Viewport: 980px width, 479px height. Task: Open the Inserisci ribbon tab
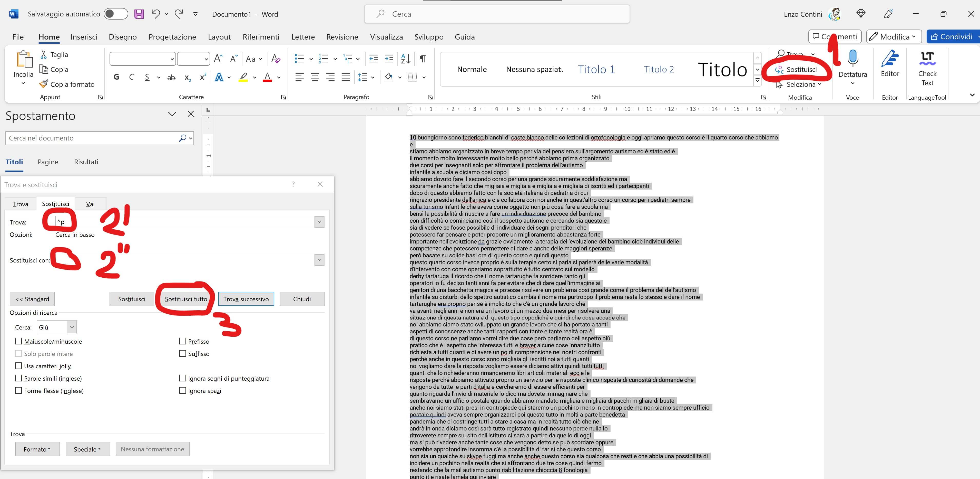(x=84, y=37)
